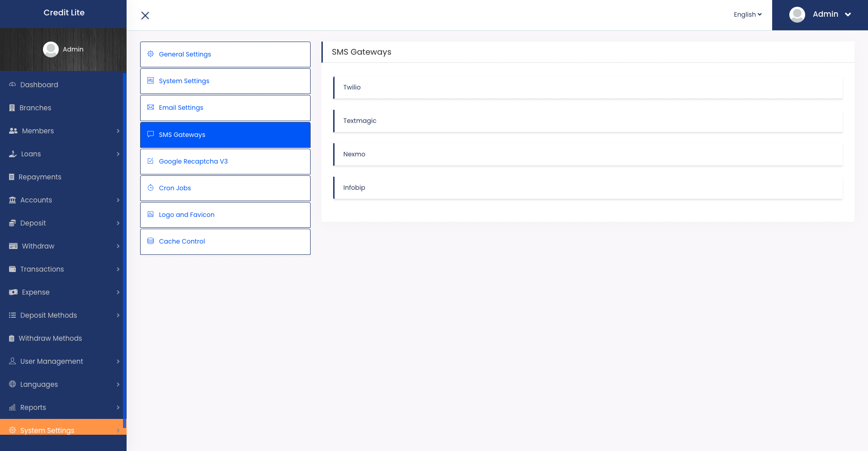This screenshot has width=868, height=451.
Task: Click the Transactions wallet icon
Action: pyautogui.click(x=13, y=269)
